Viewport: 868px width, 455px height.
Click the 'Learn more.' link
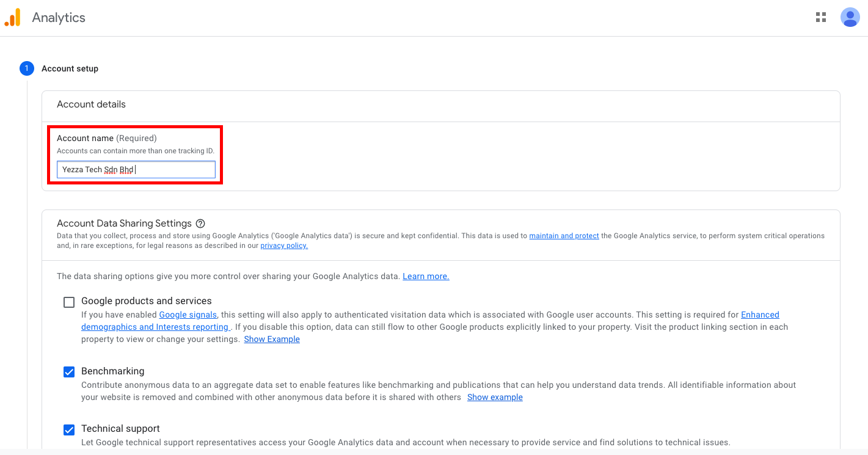(x=426, y=276)
